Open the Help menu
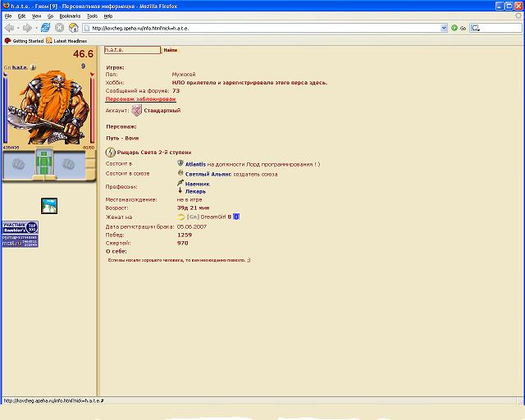525x420 pixels. (107, 16)
